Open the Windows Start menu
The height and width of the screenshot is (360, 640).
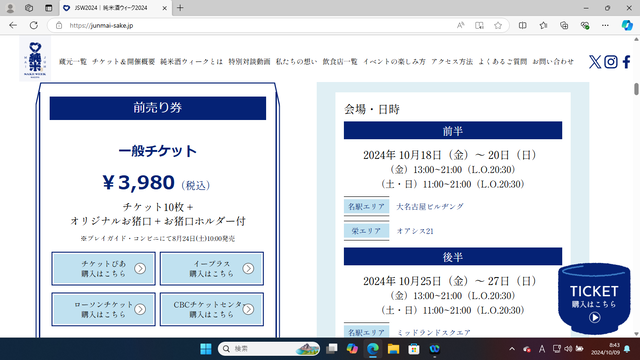tap(206, 349)
